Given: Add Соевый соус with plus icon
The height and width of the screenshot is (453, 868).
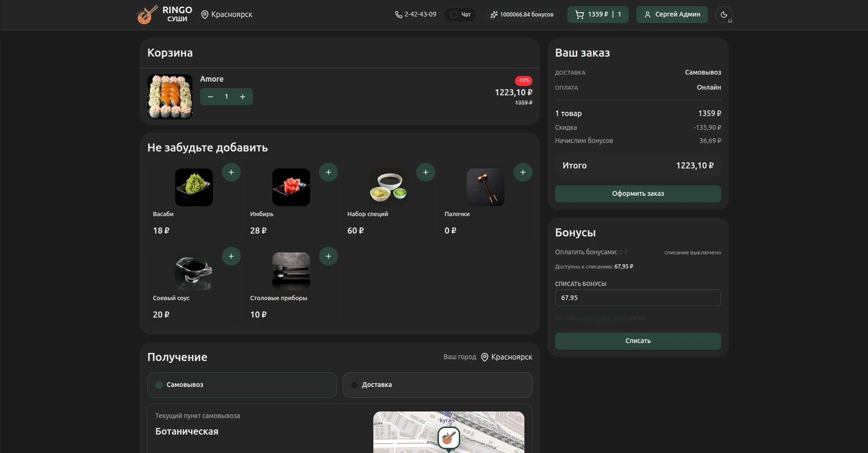Looking at the screenshot, I should coord(231,256).
